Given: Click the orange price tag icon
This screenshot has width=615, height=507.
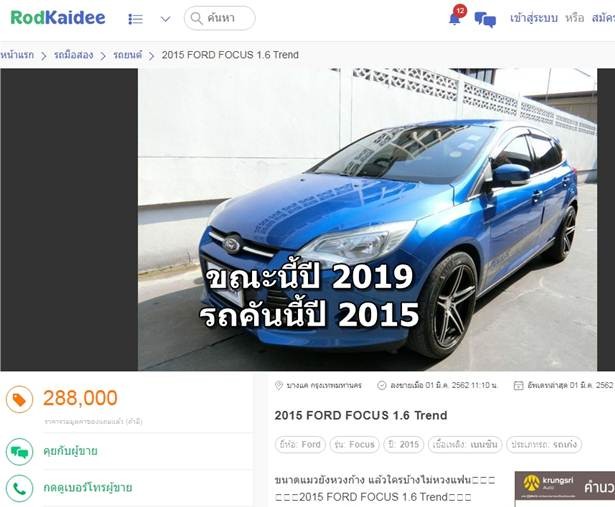Looking at the screenshot, I should [x=19, y=400].
